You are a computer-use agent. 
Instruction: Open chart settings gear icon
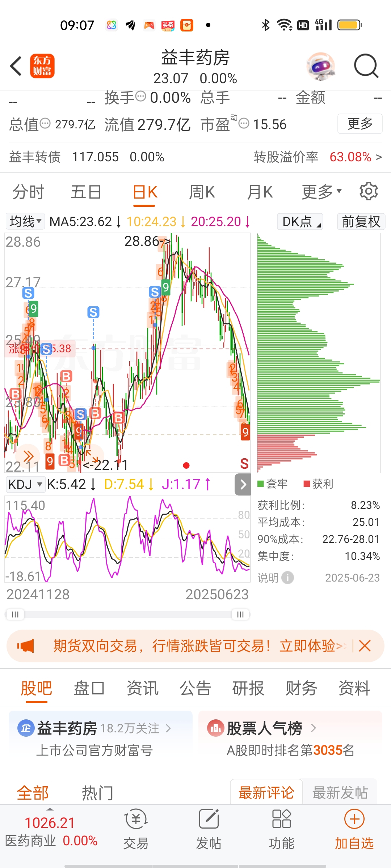(x=369, y=191)
